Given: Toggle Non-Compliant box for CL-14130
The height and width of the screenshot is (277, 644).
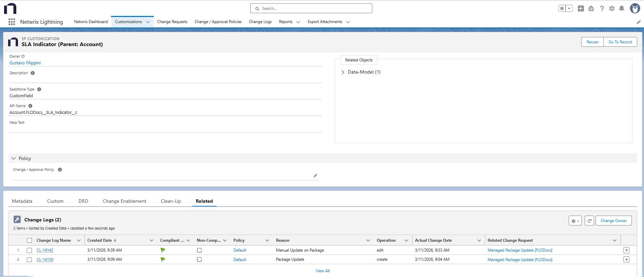Looking at the screenshot, I should (x=199, y=259).
